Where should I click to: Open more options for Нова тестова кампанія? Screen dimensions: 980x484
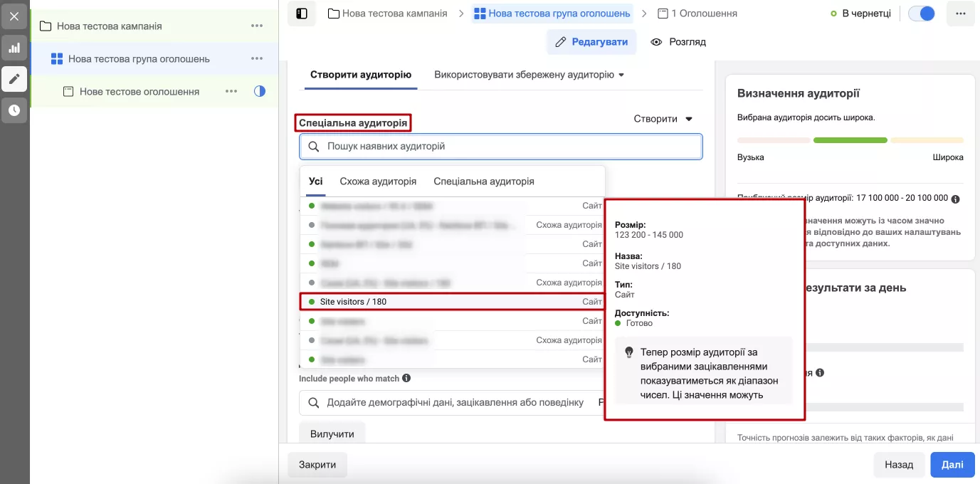coord(257,26)
